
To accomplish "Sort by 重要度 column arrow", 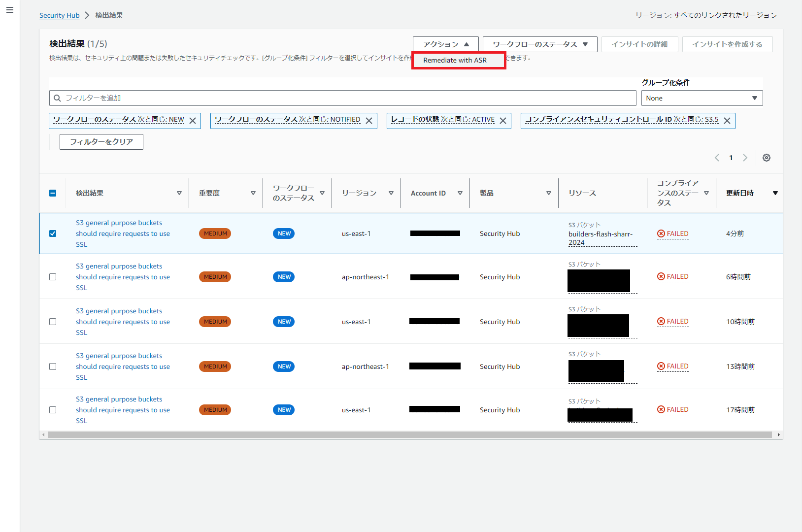I will 253,193.
